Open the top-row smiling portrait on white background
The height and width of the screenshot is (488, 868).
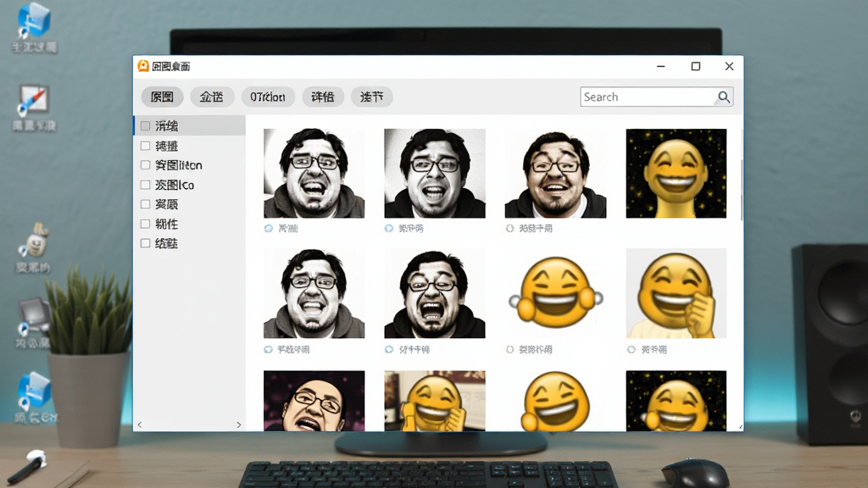555,173
